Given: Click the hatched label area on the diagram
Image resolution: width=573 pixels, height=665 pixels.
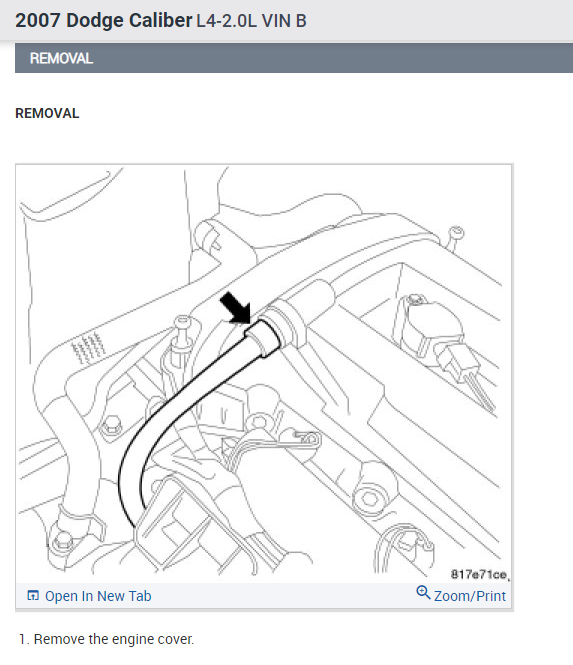Looking at the screenshot, I should pos(88,348).
